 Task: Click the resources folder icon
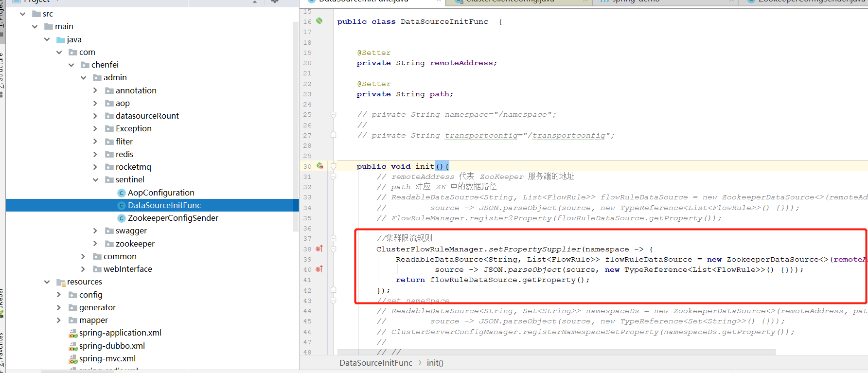(61, 282)
